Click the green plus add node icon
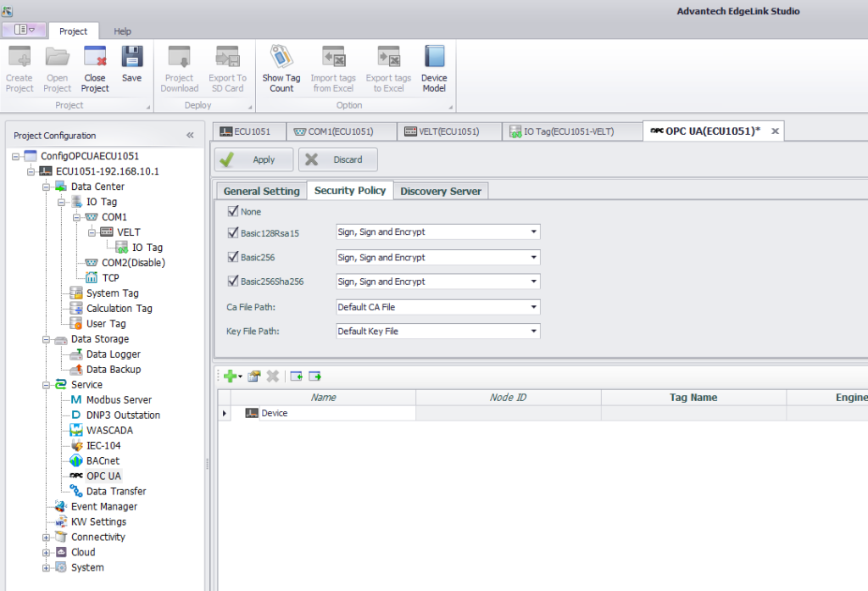 pyautogui.click(x=231, y=376)
